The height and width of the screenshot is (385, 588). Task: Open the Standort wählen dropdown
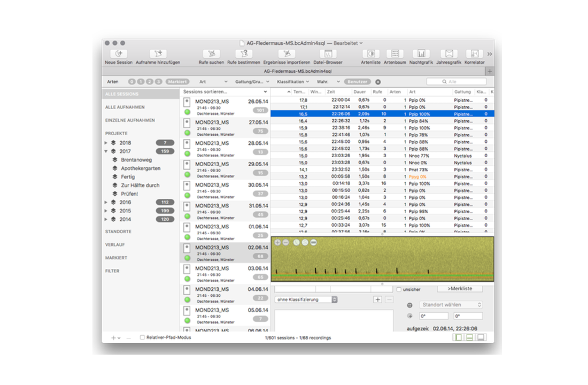[x=451, y=305]
